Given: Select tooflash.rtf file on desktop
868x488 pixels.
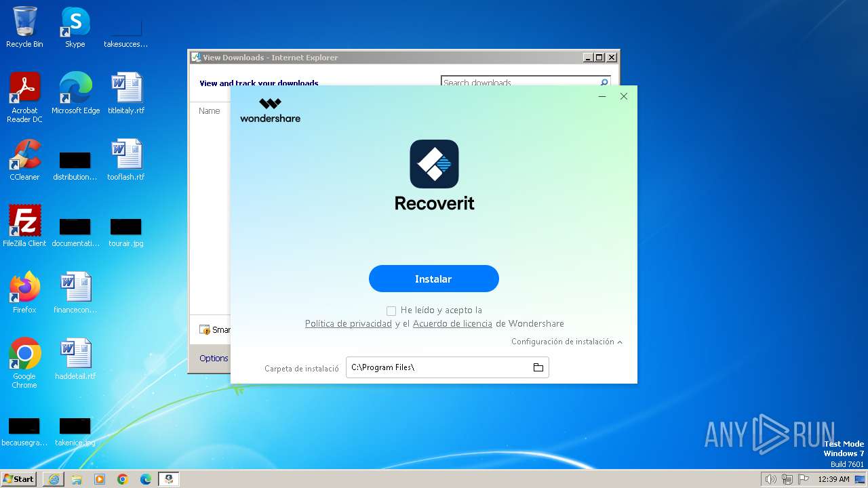Looking at the screenshot, I should click(x=126, y=160).
